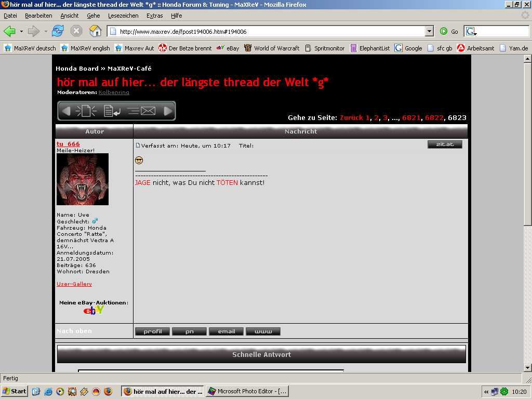Click the zitat quote button
532x399 pixels.
tap(445, 144)
